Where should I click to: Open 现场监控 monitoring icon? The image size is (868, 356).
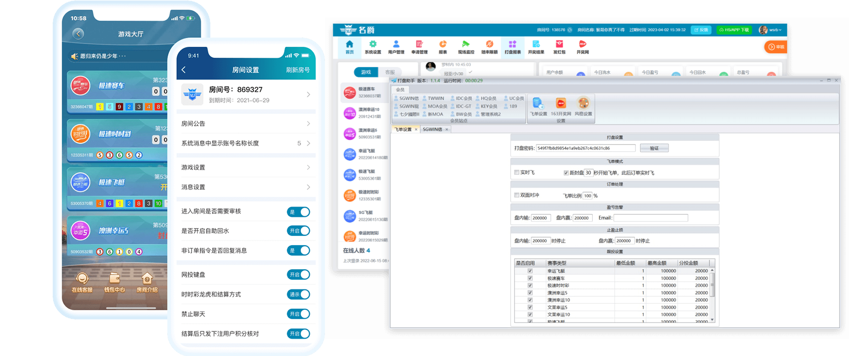pos(466,45)
